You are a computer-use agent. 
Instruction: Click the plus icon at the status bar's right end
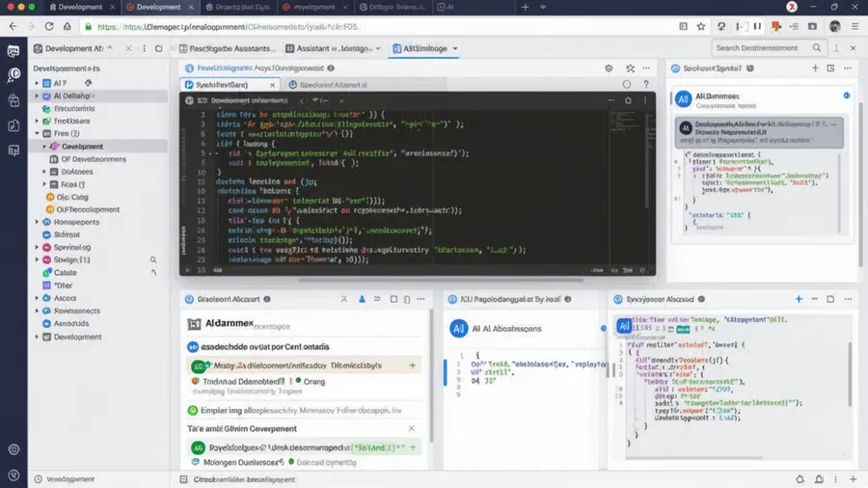853,479
